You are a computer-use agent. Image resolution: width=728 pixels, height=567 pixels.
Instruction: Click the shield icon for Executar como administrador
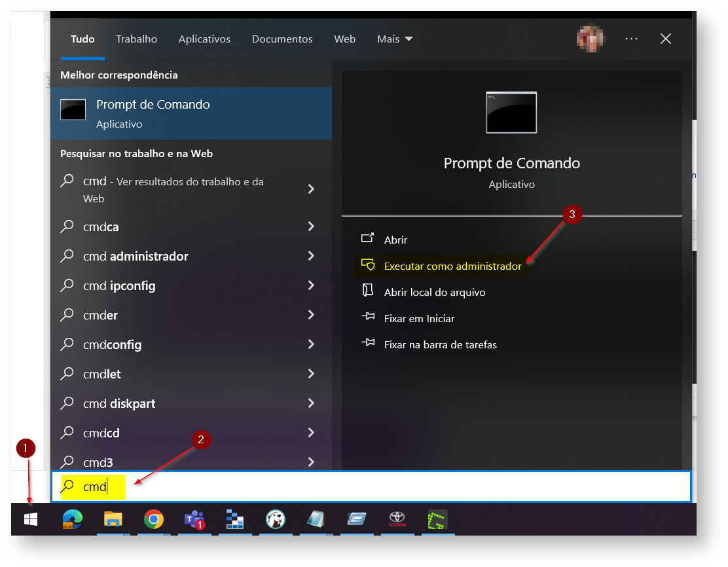(x=368, y=265)
